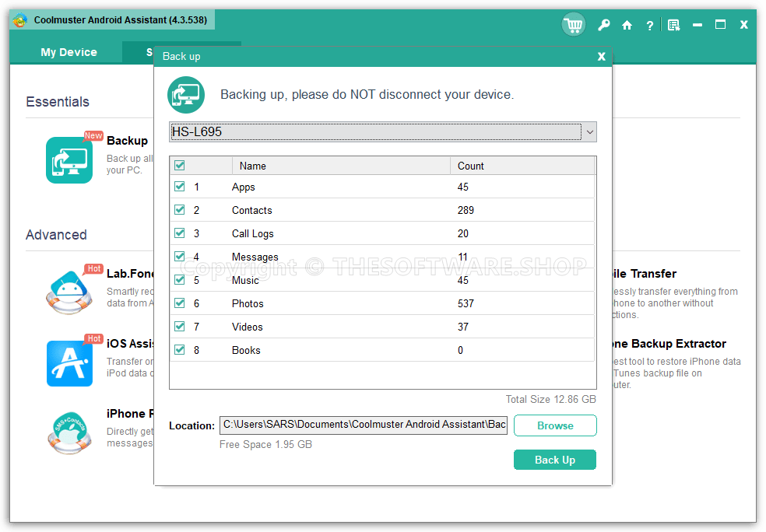Image resolution: width=766 pixels, height=532 pixels.
Task: Select the Books row name
Action: coord(246,351)
